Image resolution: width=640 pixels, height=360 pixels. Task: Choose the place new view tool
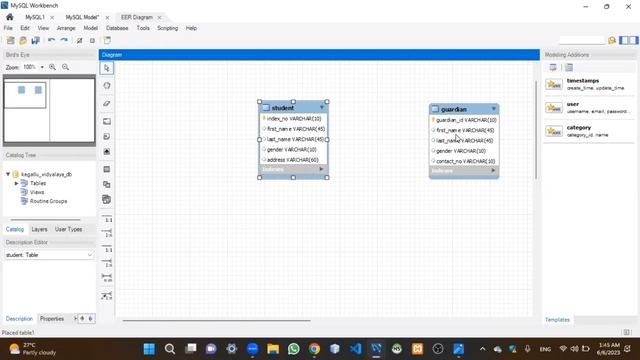point(107,184)
